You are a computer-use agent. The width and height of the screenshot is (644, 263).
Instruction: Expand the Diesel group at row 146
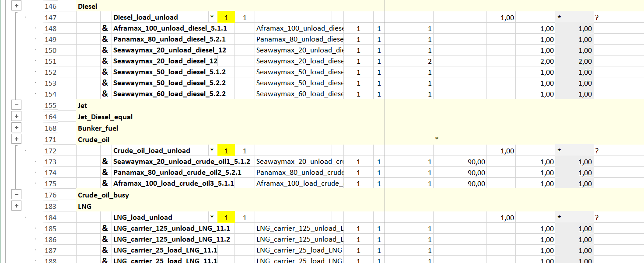click(x=16, y=6)
